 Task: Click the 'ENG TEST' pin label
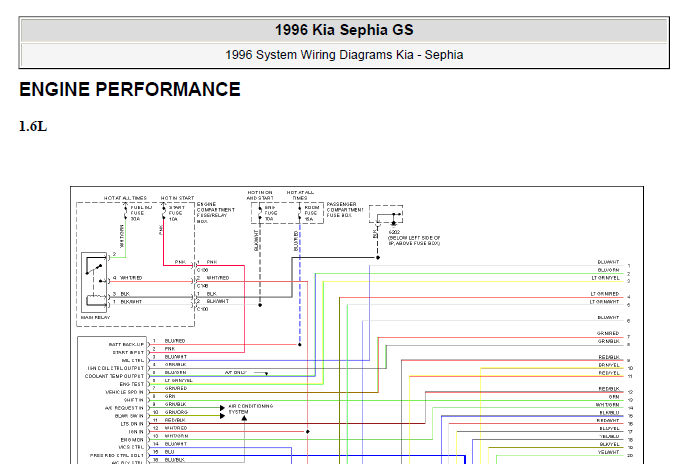(x=132, y=384)
